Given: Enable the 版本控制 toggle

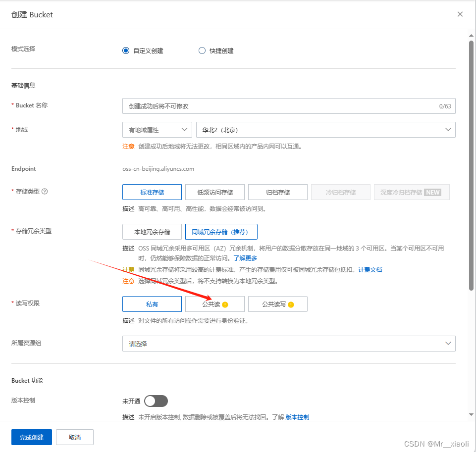Looking at the screenshot, I should (x=156, y=401).
